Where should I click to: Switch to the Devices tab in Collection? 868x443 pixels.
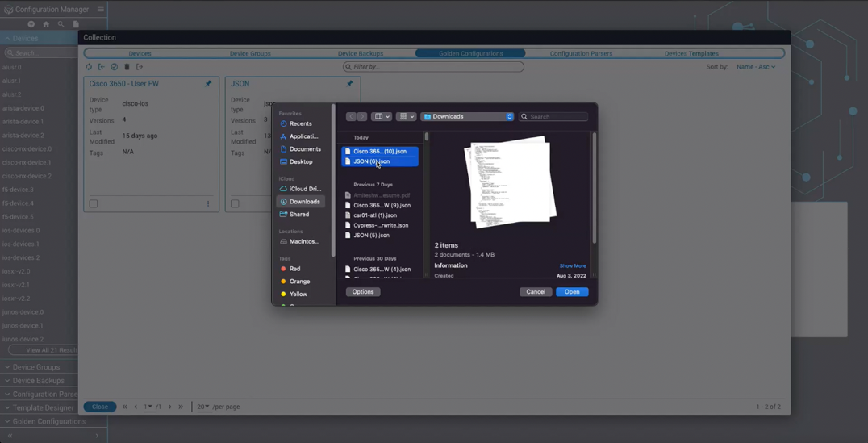coord(140,54)
